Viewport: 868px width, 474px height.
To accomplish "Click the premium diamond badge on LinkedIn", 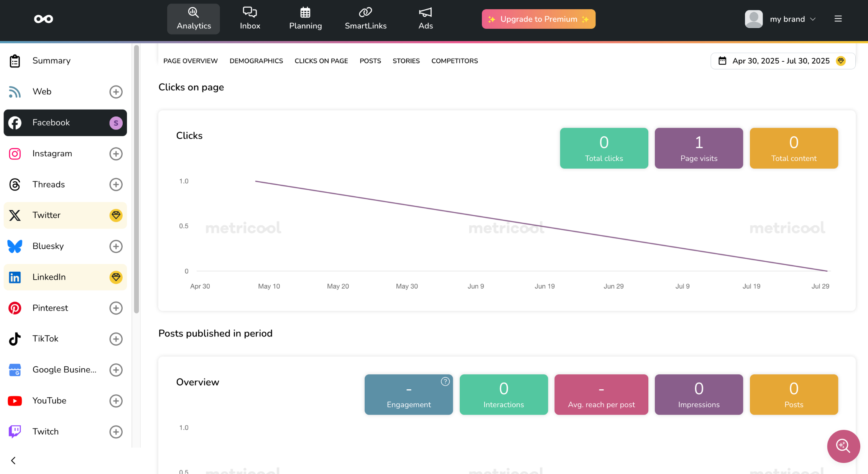I will click(116, 277).
